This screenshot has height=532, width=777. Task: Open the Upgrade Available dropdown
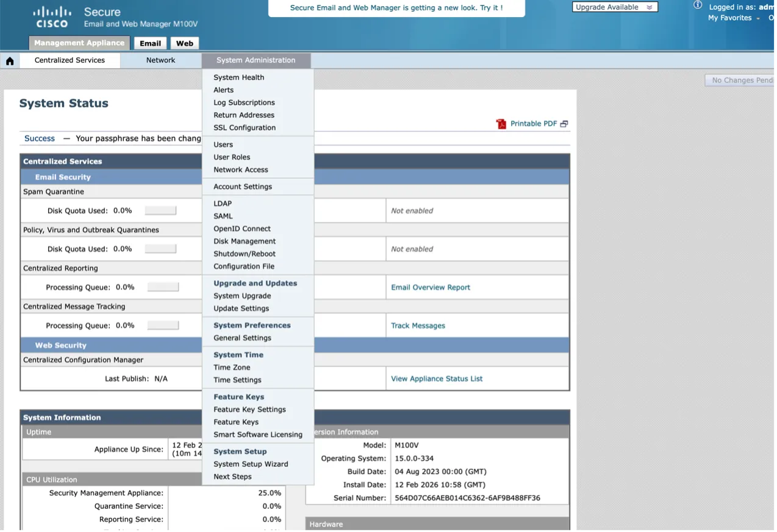click(614, 7)
